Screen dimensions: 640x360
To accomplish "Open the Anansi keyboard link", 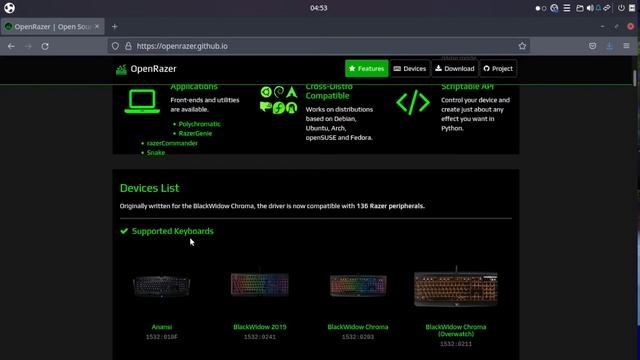I will [x=162, y=327].
